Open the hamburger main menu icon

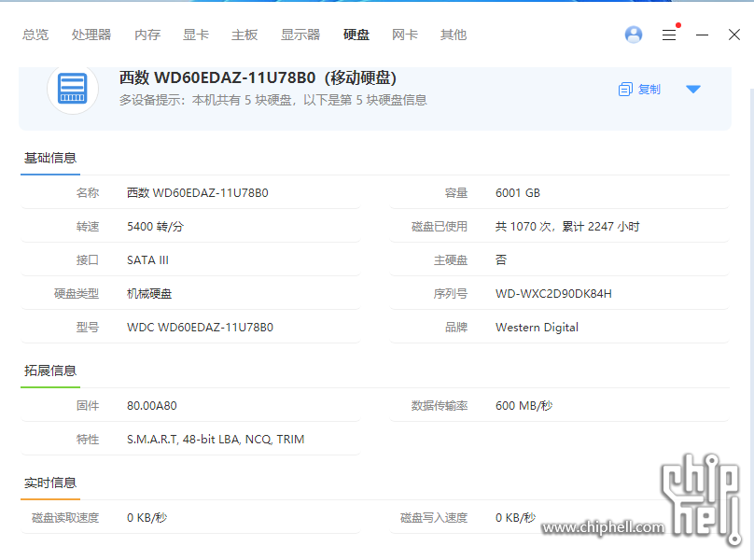[669, 35]
